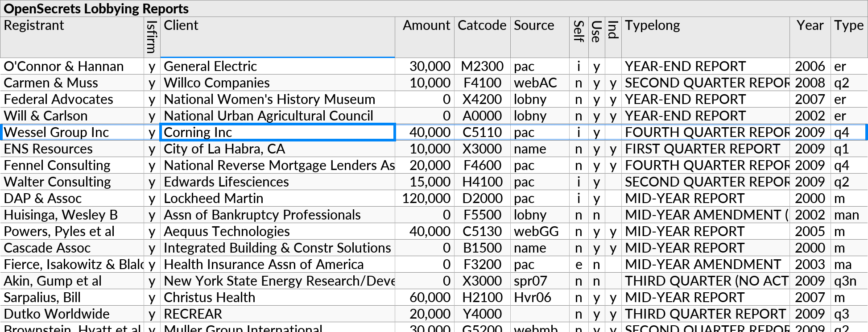Click the Amount column header
868x332 pixels.
[425, 37]
